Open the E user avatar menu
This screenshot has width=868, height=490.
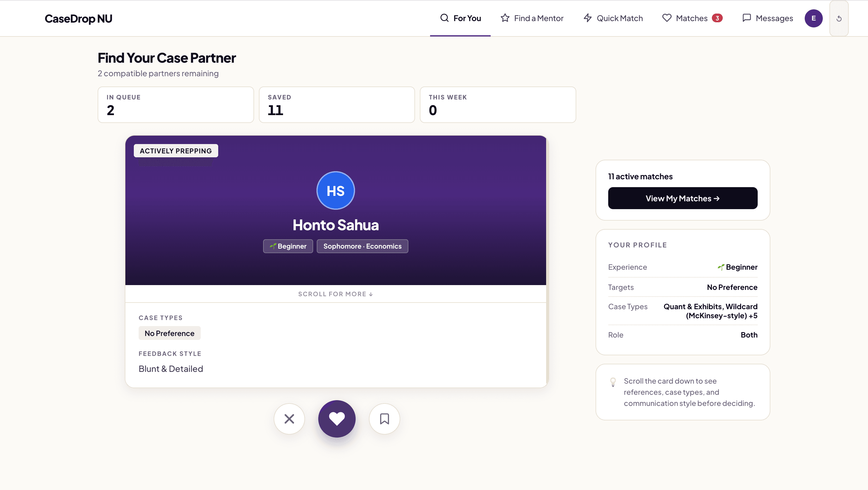click(813, 18)
